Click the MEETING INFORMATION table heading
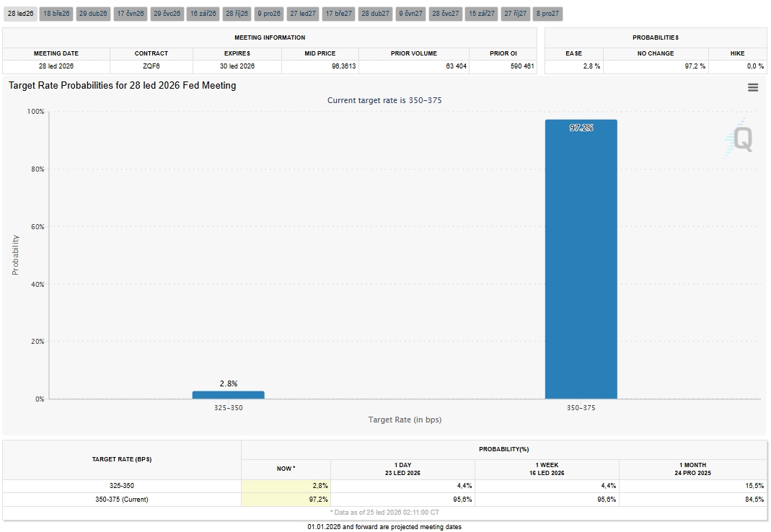The width and height of the screenshot is (771, 532). click(x=270, y=37)
